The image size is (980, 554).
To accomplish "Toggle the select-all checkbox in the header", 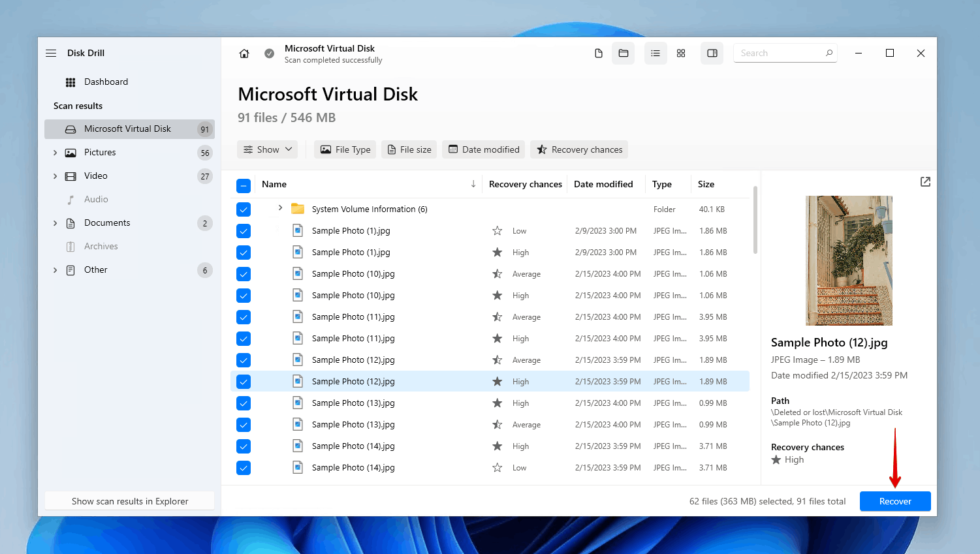I will [243, 185].
